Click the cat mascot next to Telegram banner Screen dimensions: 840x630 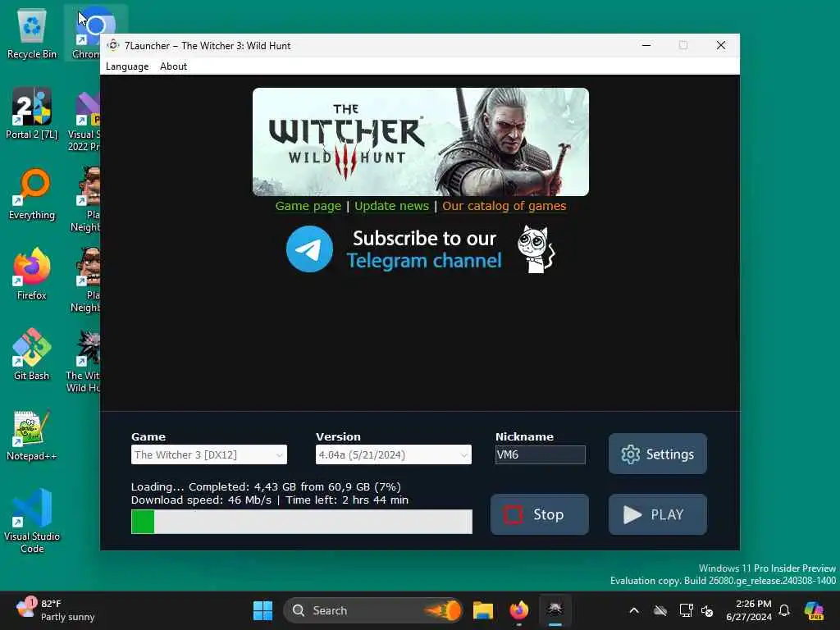coord(536,249)
